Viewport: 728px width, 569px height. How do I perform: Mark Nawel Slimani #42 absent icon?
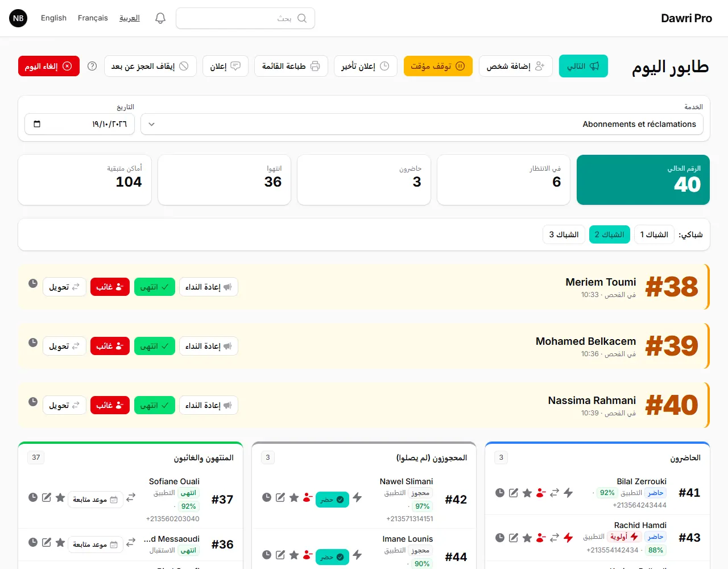(x=308, y=497)
